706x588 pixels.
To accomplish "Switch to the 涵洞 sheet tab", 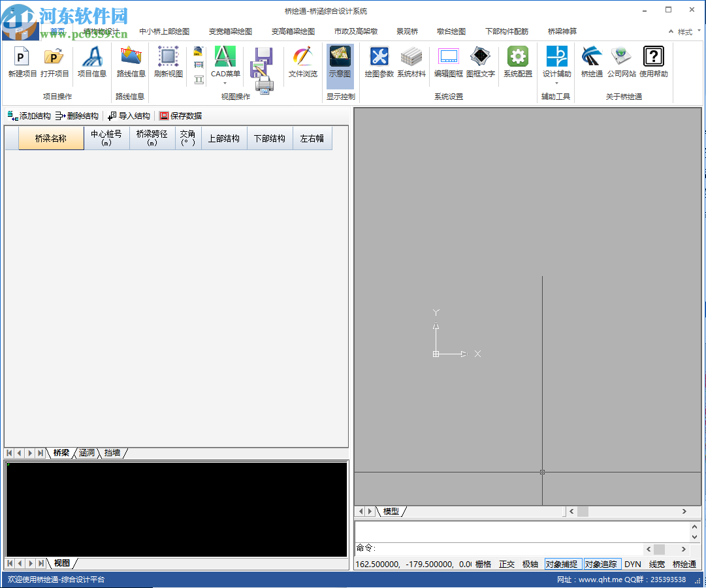I will [87, 453].
